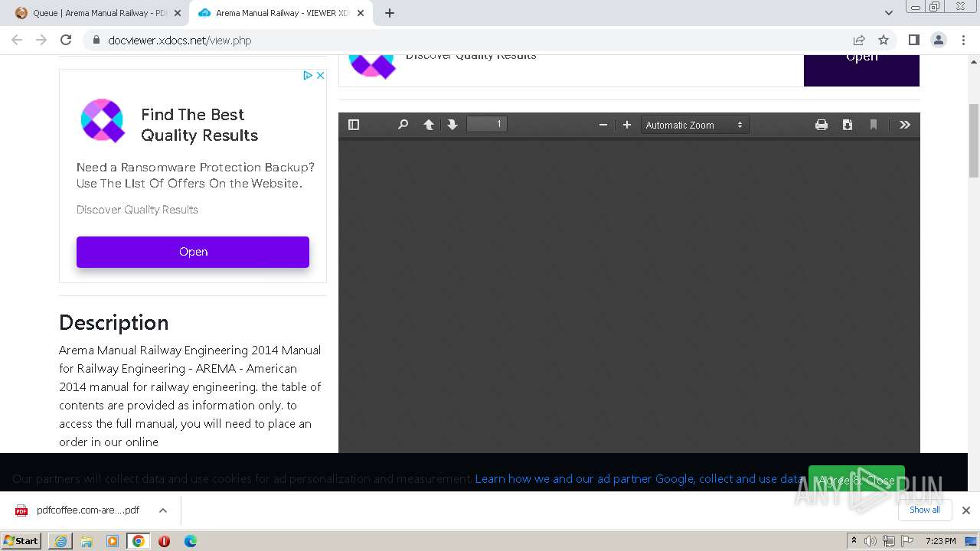Viewport: 980px width, 551px height.
Task: Bookmark this page with star icon
Action: pos(884,40)
